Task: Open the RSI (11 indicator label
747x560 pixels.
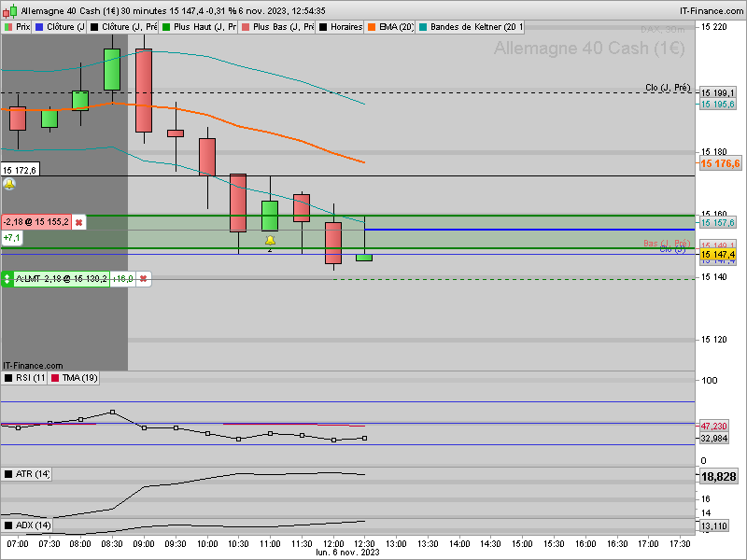Action: tap(24, 378)
